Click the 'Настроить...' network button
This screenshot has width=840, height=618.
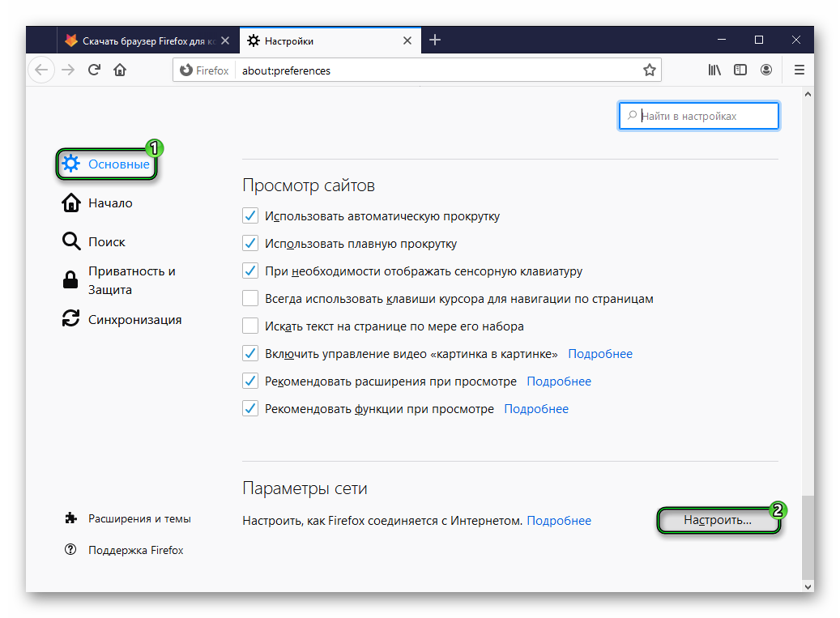click(x=718, y=520)
